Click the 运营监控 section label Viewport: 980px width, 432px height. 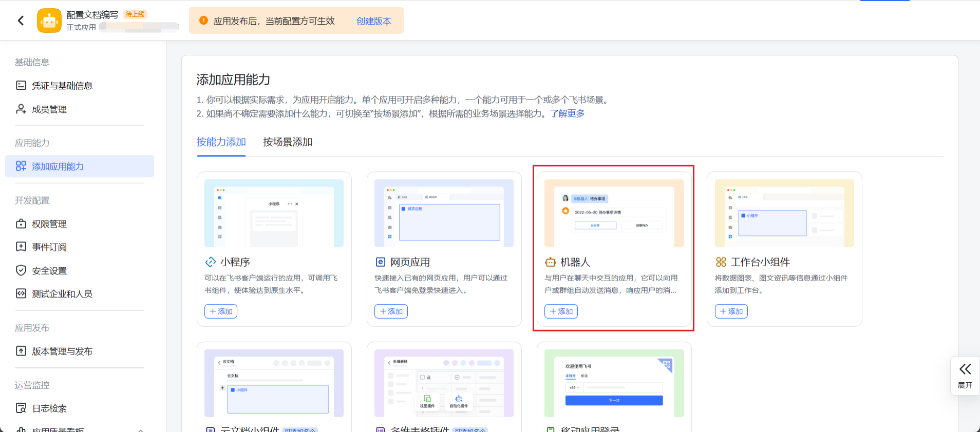coord(32,385)
